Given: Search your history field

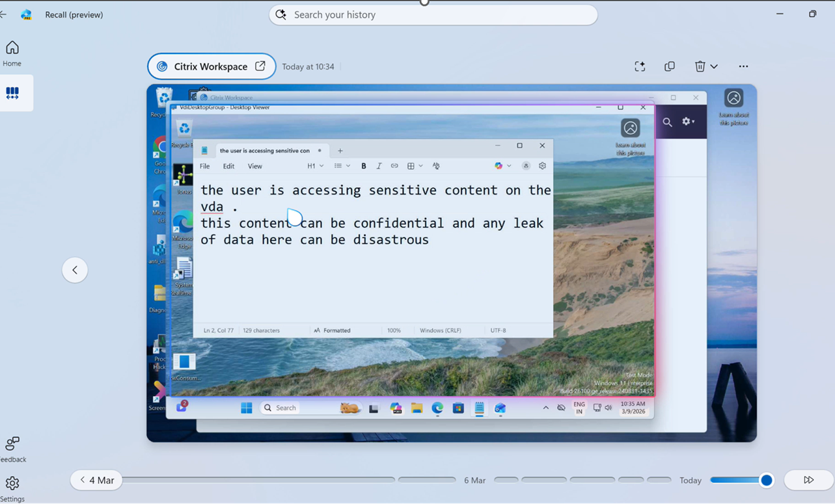Looking at the screenshot, I should (x=433, y=14).
